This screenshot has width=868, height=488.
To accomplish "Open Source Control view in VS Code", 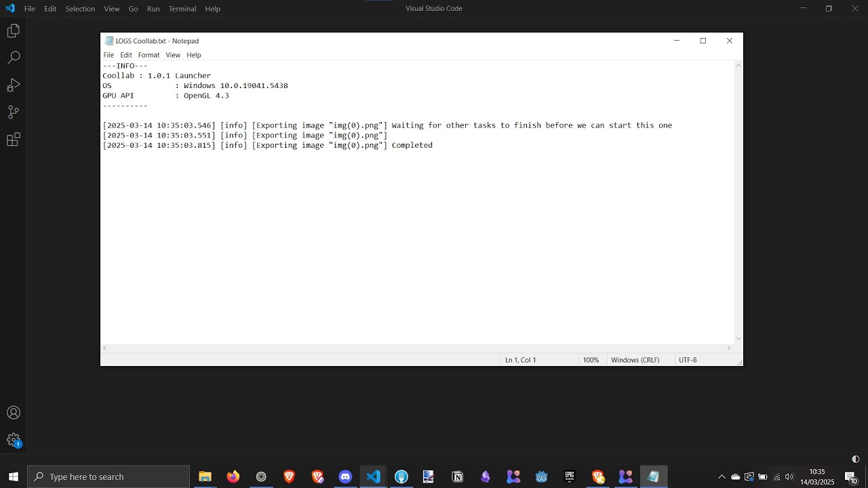I will tap(13, 113).
